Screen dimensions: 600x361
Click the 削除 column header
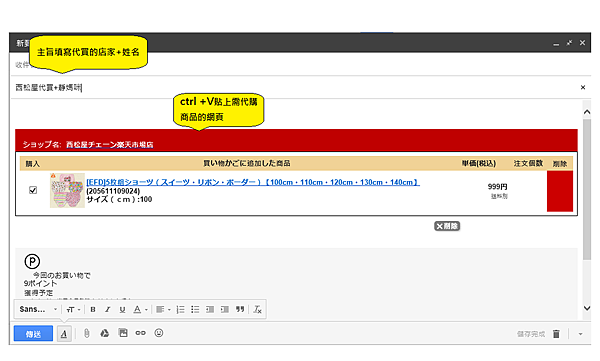pyautogui.click(x=560, y=164)
